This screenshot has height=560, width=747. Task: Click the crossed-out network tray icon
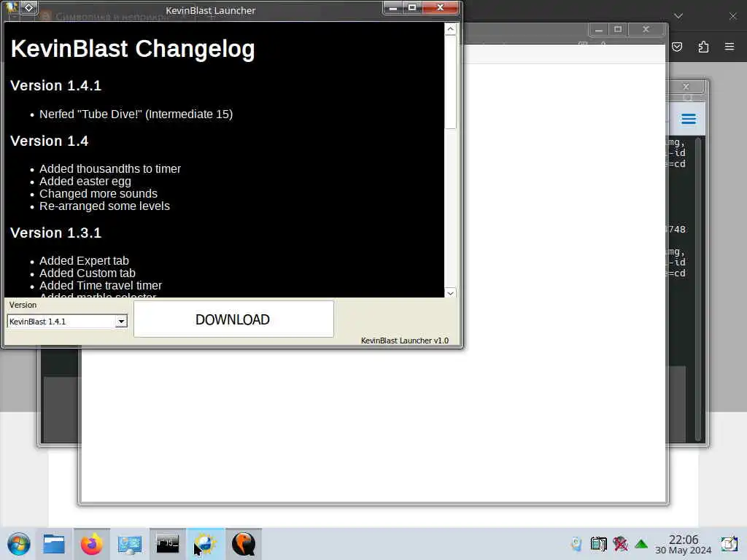point(620,544)
